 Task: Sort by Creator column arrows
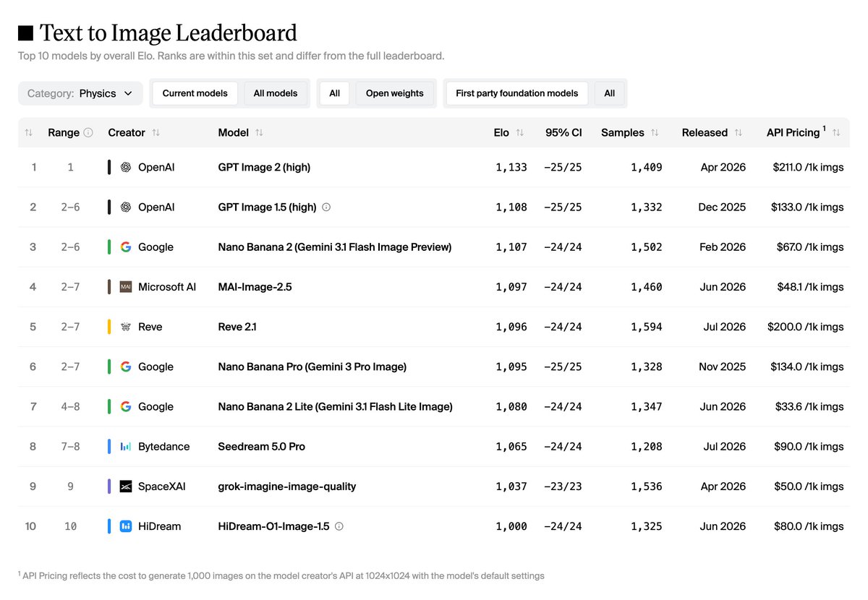click(156, 133)
